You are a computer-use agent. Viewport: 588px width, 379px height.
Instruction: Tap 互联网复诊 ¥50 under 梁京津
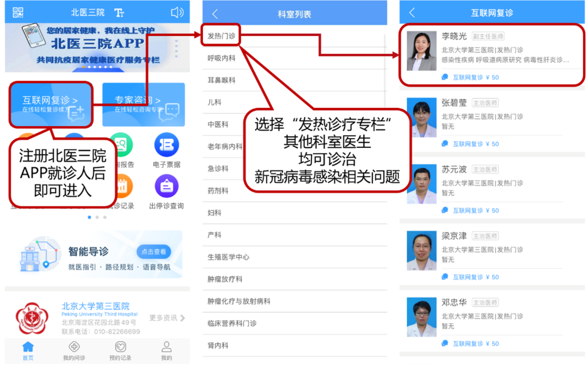(x=470, y=277)
